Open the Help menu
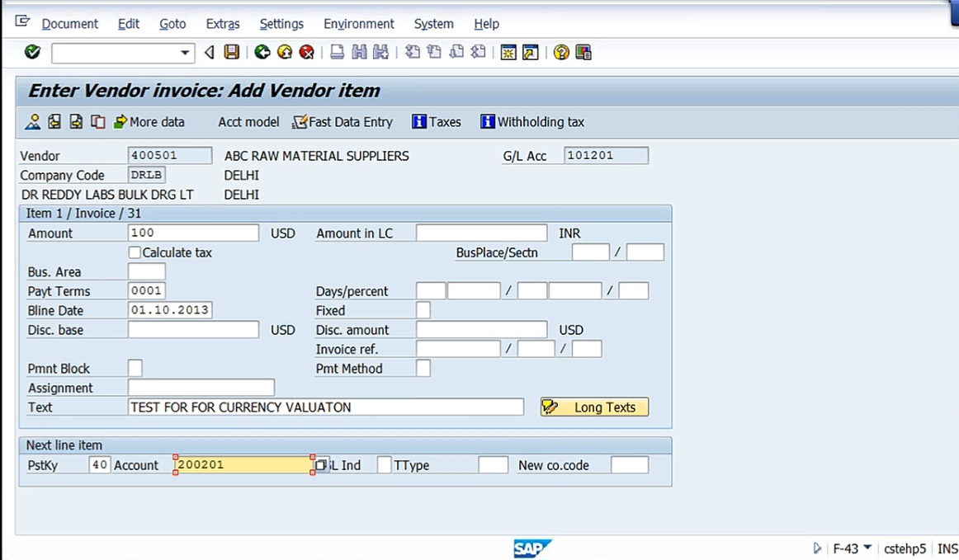Image resolution: width=959 pixels, height=560 pixels. click(x=486, y=24)
